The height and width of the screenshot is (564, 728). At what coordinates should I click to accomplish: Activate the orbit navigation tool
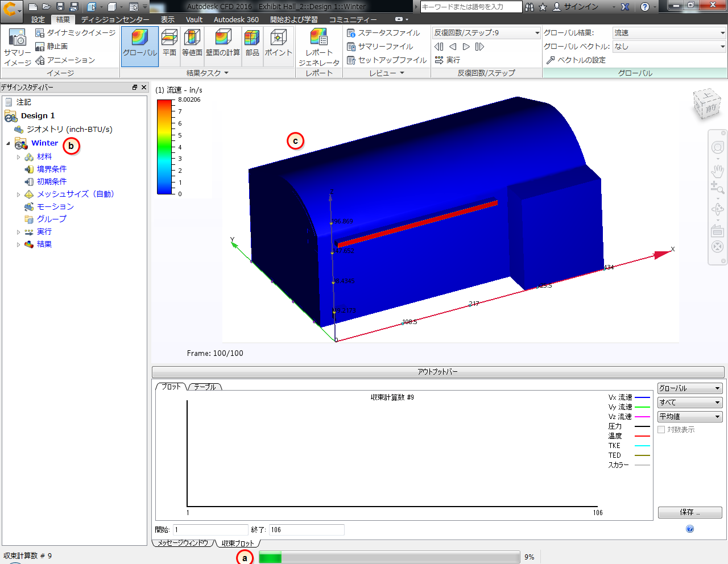[717, 209]
